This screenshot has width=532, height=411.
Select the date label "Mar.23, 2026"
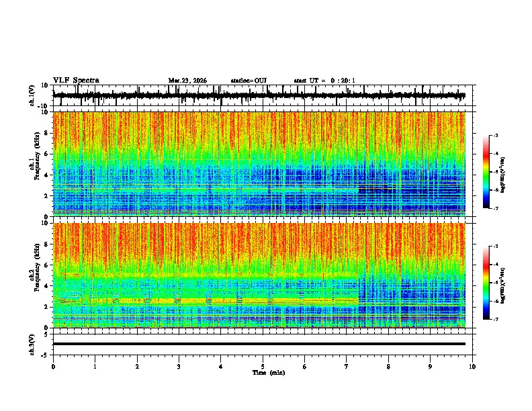pyautogui.click(x=187, y=81)
